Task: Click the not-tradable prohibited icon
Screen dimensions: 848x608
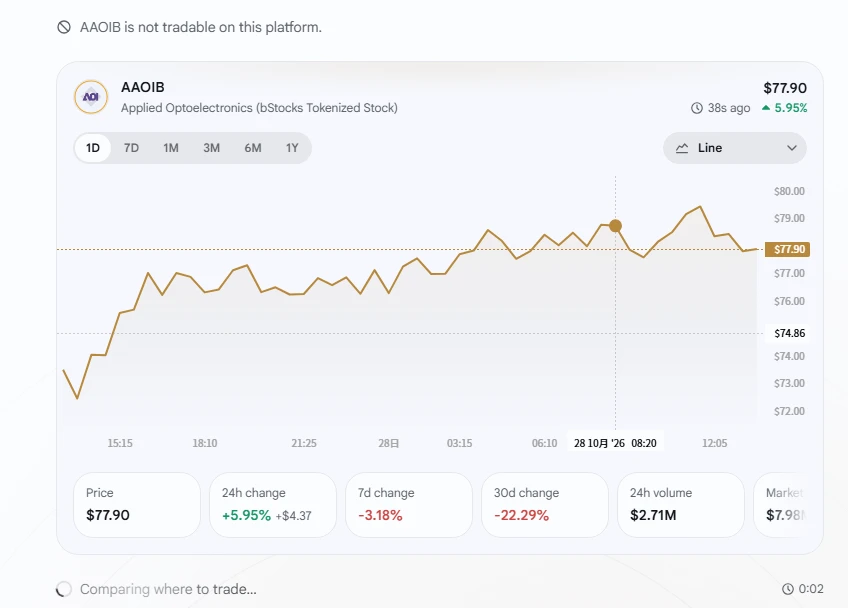Action: coord(64,27)
